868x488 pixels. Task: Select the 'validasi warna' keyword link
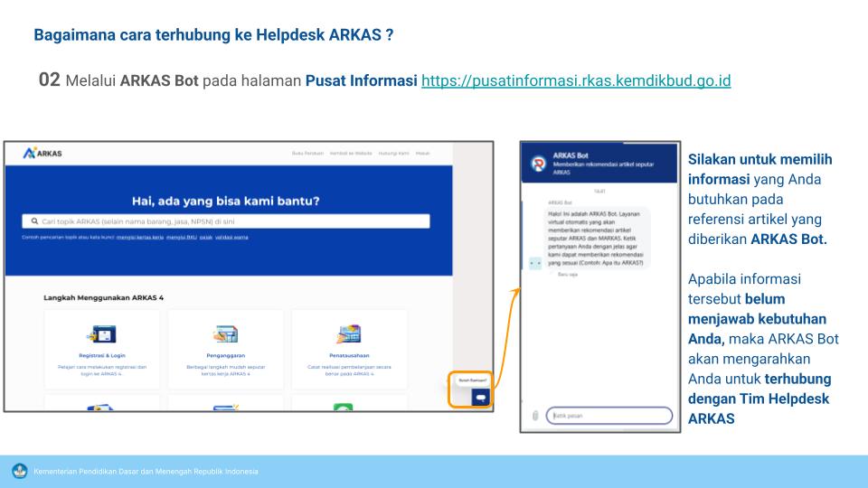(231, 238)
